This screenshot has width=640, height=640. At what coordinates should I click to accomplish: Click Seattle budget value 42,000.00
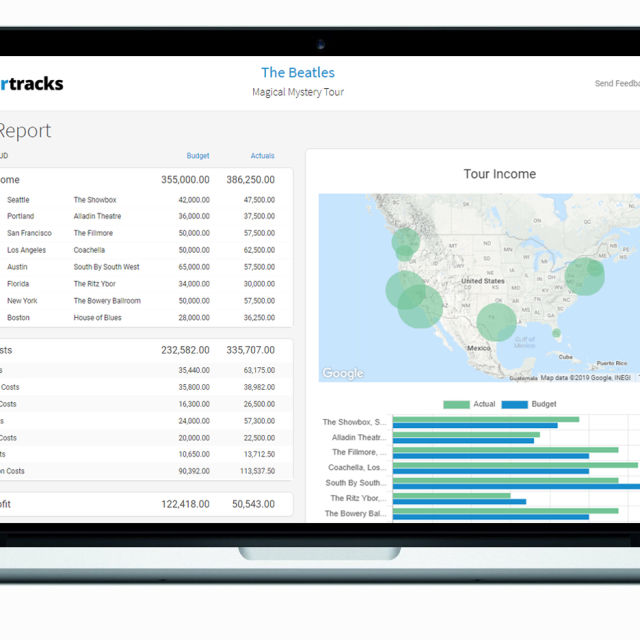pyautogui.click(x=194, y=200)
